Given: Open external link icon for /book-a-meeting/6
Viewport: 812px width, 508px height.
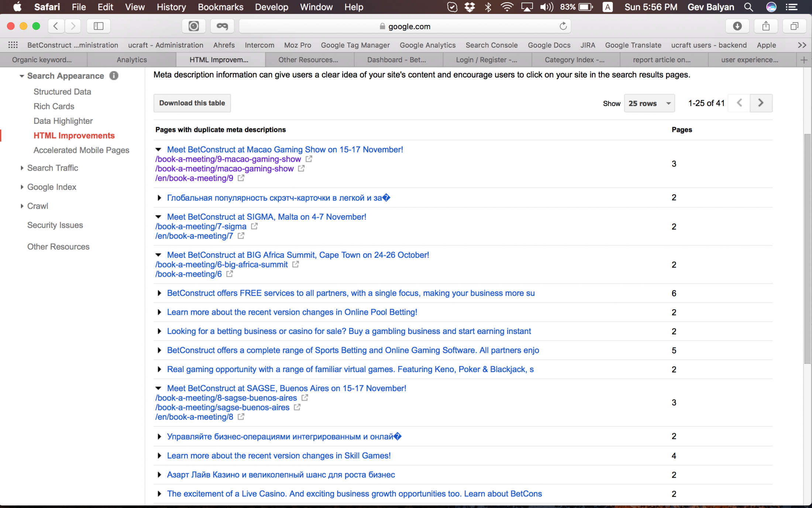Looking at the screenshot, I should tap(230, 274).
